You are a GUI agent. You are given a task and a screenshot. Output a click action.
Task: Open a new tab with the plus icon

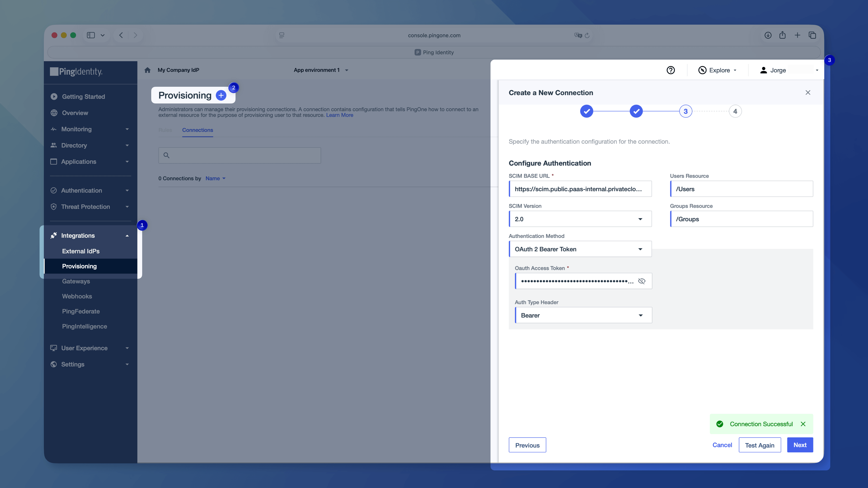click(x=797, y=35)
